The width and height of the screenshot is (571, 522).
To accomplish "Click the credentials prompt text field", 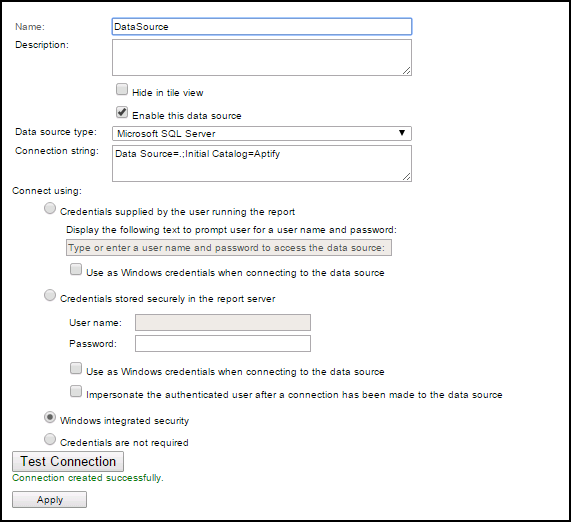I will click(229, 248).
